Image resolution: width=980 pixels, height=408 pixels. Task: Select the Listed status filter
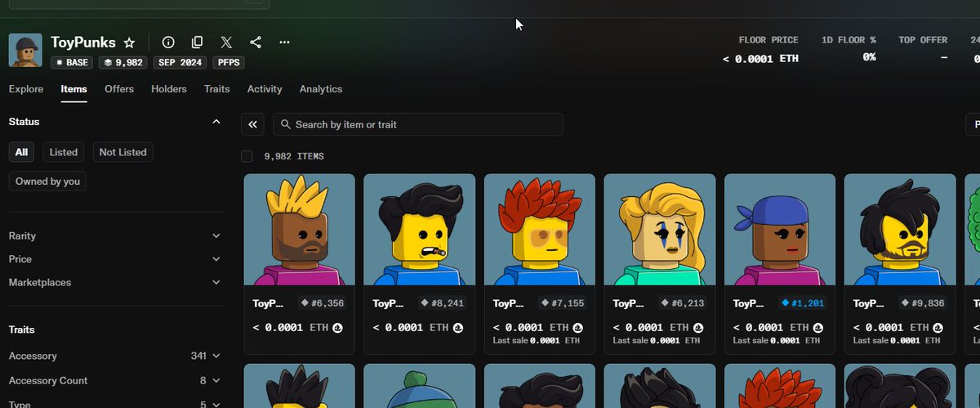pyautogui.click(x=64, y=152)
